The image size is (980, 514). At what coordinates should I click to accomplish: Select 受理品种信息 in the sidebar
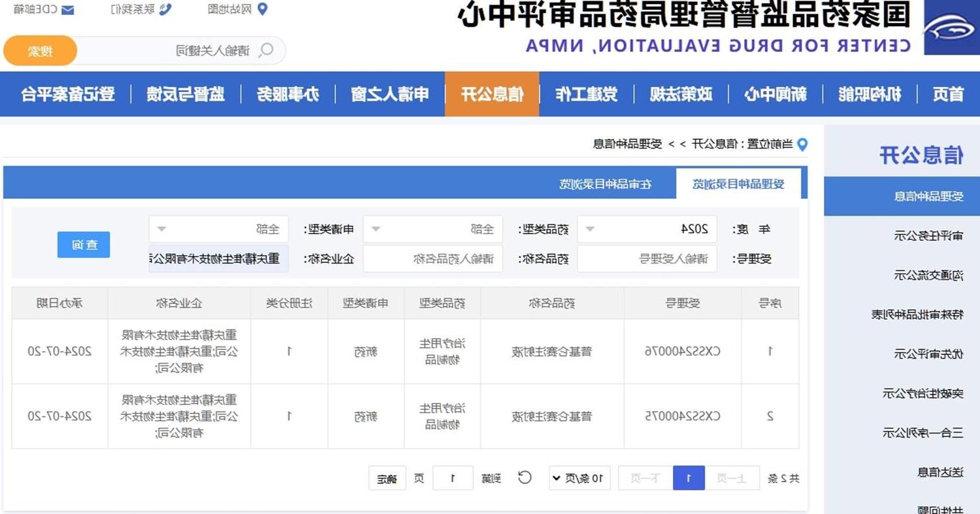(x=902, y=196)
